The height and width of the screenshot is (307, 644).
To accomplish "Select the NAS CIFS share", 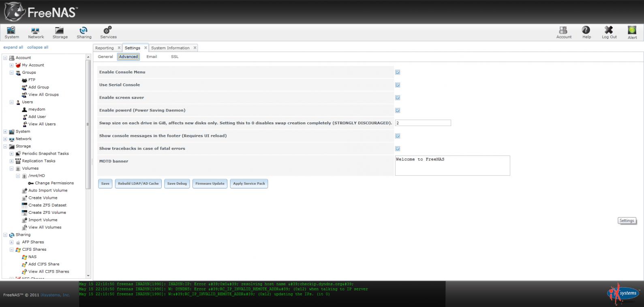I will [x=32, y=257].
